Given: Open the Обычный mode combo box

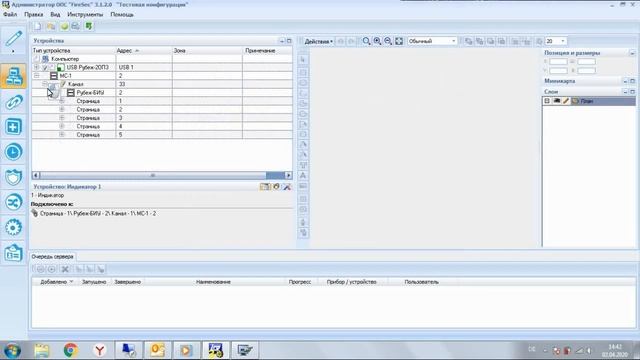Looking at the screenshot, I should click(432, 41).
